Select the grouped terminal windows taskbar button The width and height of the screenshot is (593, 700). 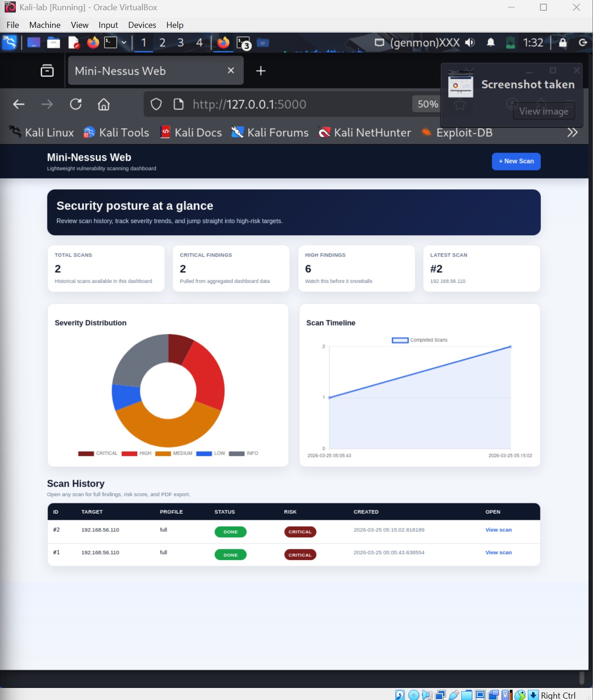[244, 43]
